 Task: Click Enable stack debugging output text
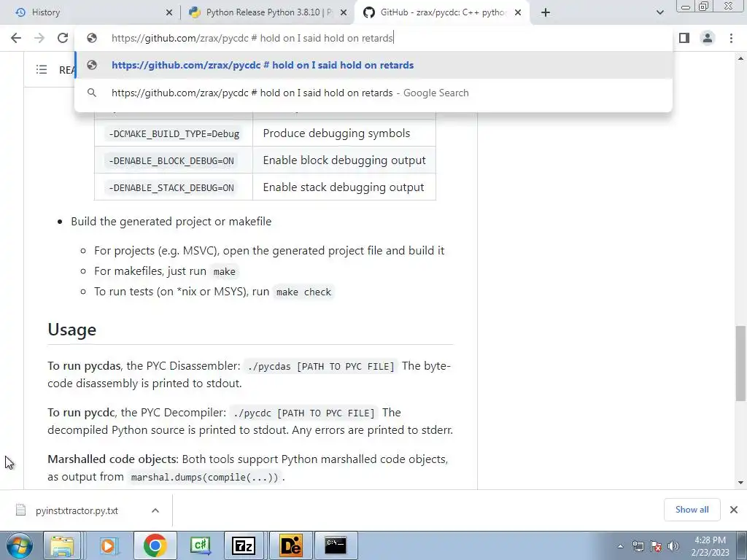[343, 187]
